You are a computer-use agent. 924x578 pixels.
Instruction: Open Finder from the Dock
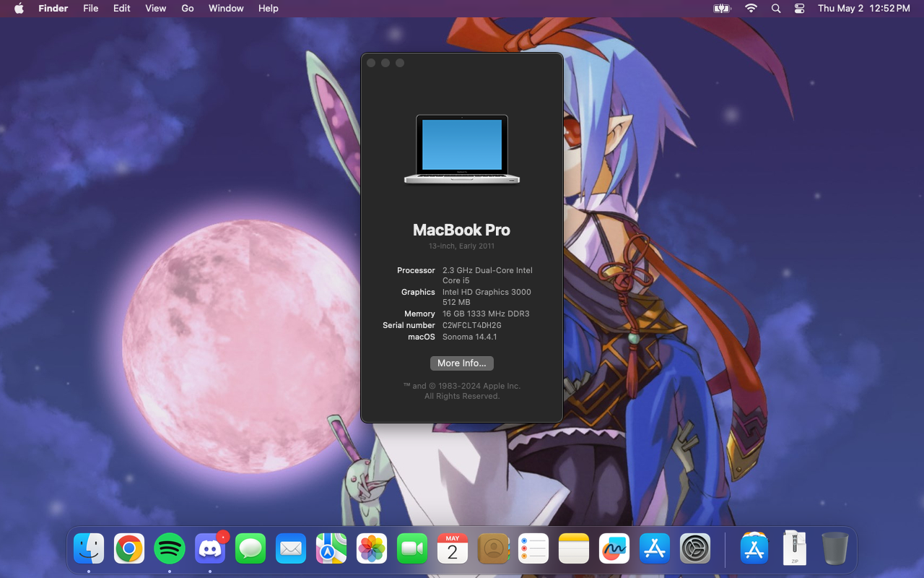click(x=89, y=549)
